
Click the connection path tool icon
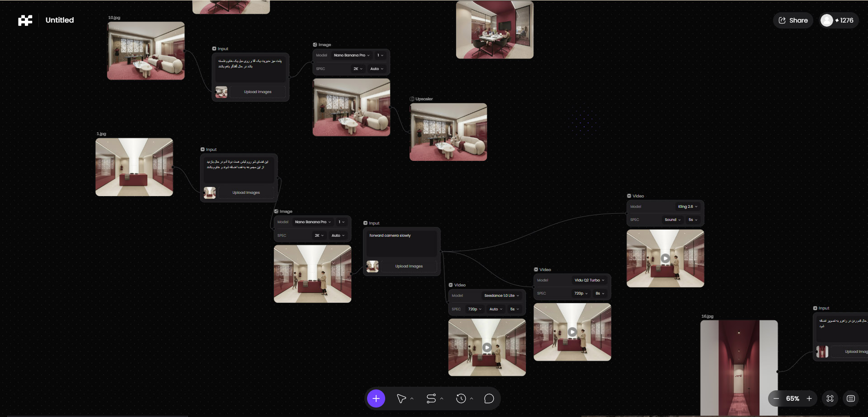tap(431, 398)
